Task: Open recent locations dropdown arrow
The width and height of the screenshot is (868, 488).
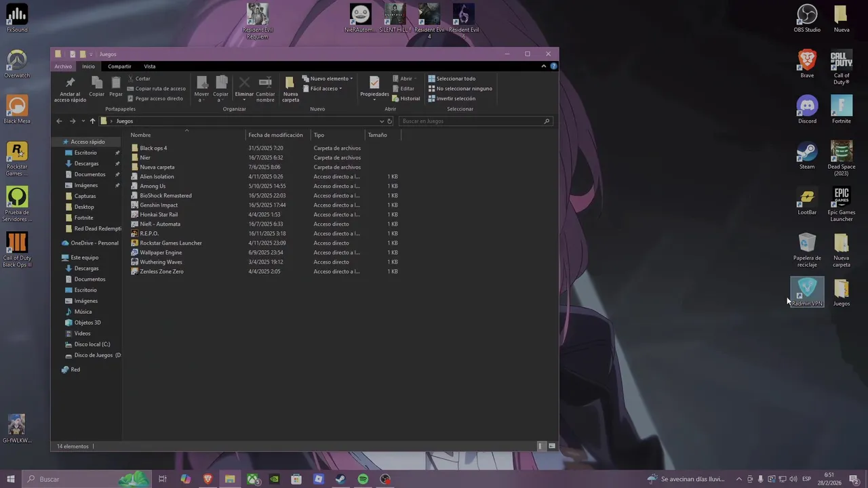Action: click(x=83, y=121)
